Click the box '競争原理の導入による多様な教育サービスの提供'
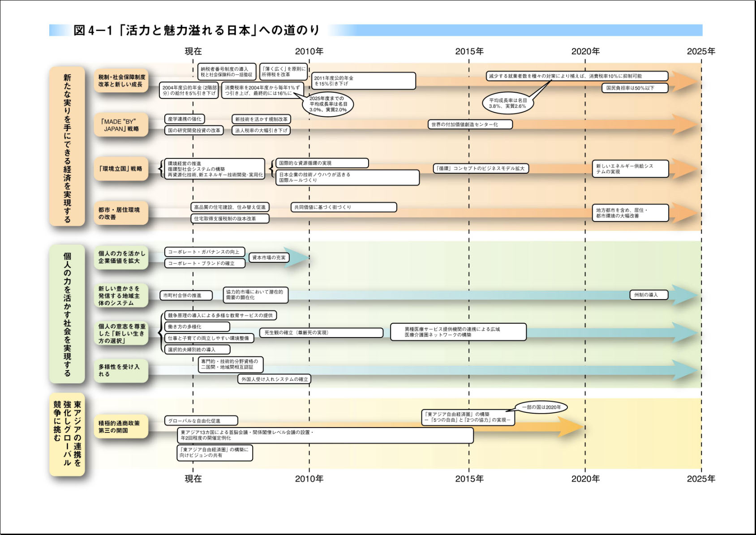Image resolution: width=756 pixels, height=535 pixels. (220, 315)
